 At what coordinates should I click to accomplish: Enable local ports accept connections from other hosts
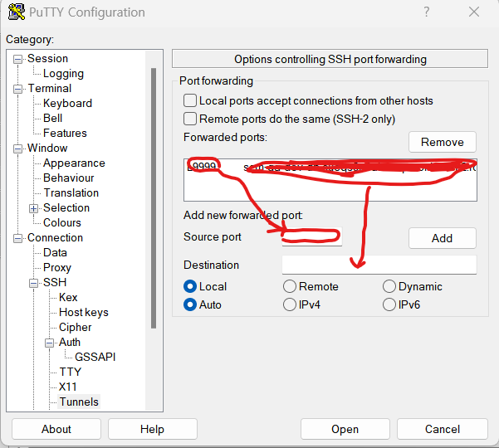(190, 100)
